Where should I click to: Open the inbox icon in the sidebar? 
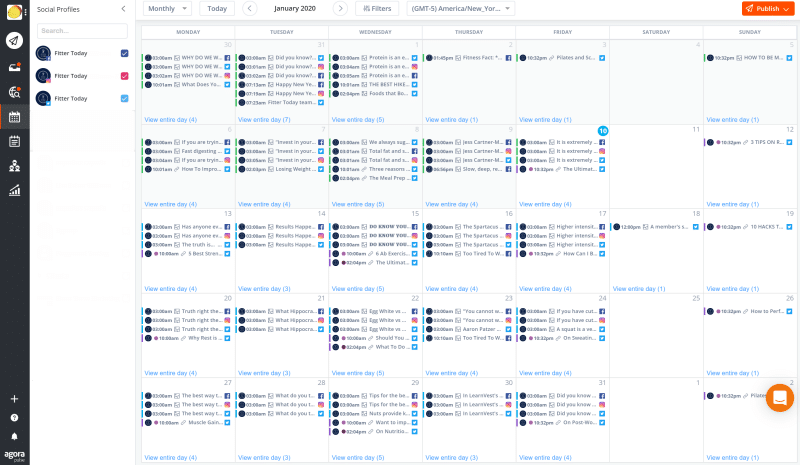[x=14, y=66]
